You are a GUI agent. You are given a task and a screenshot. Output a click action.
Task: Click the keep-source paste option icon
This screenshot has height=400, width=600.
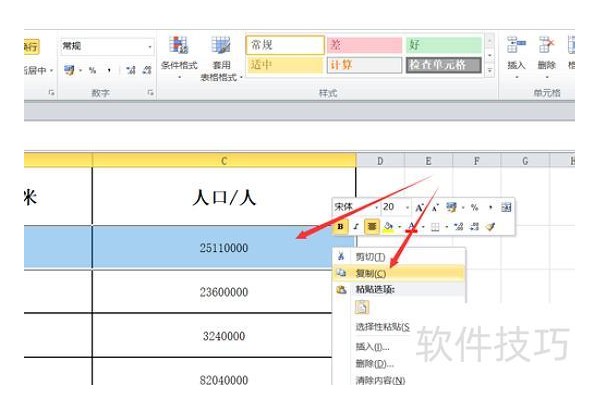point(362,307)
